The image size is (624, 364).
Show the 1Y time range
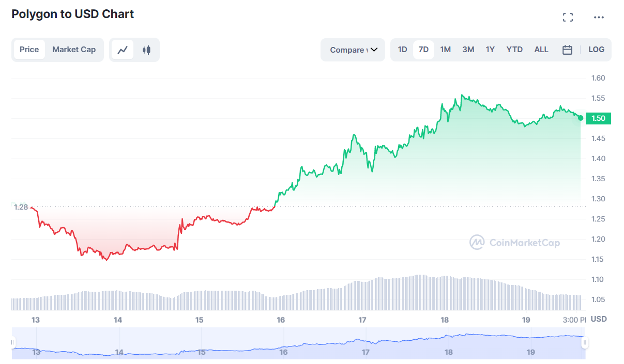(x=490, y=50)
